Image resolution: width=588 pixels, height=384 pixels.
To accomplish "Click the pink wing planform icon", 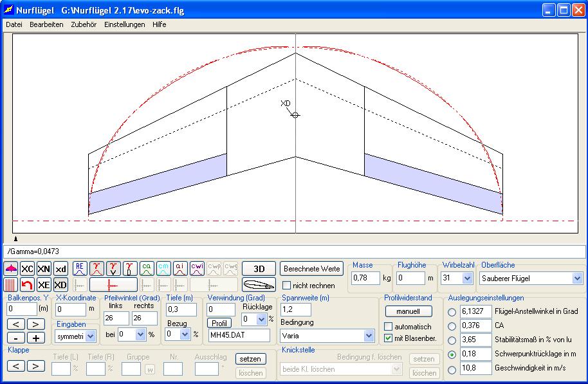I will tap(11, 269).
